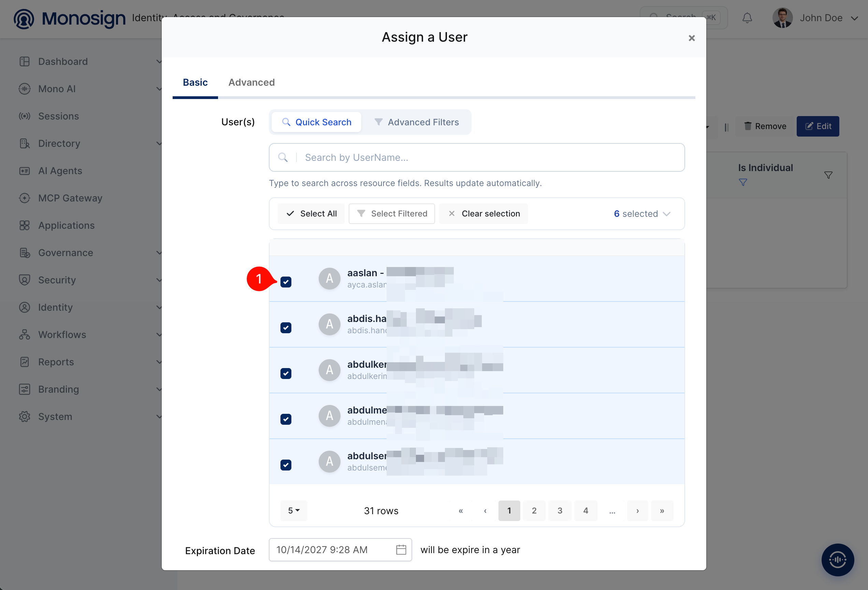Switch to the Advanced tab
Viewport: 868px width, 590px height.
point(251,82)
